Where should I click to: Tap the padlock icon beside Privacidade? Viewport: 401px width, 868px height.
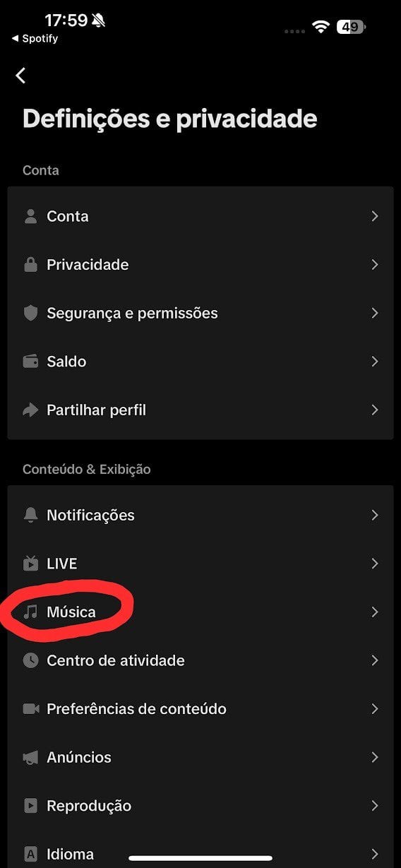pos(30,264)
